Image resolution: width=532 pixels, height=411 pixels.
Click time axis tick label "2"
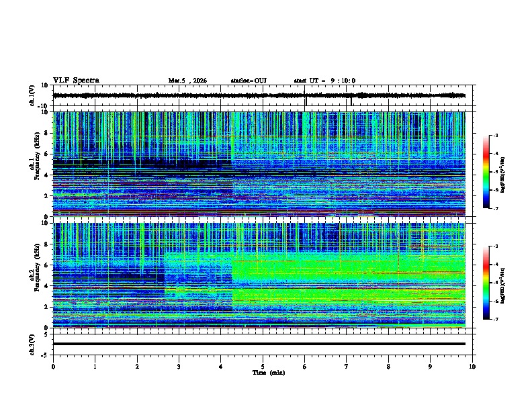[137, 367]
